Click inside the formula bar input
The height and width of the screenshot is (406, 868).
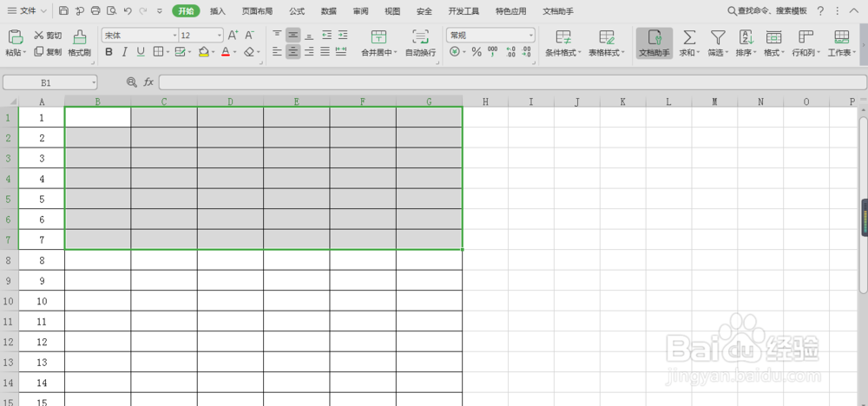(513, 82)
